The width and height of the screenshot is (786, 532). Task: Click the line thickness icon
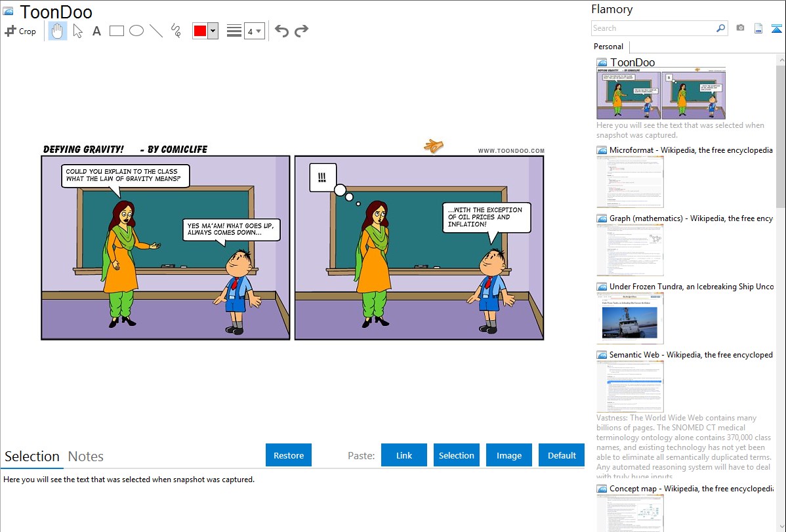point(234,31)
